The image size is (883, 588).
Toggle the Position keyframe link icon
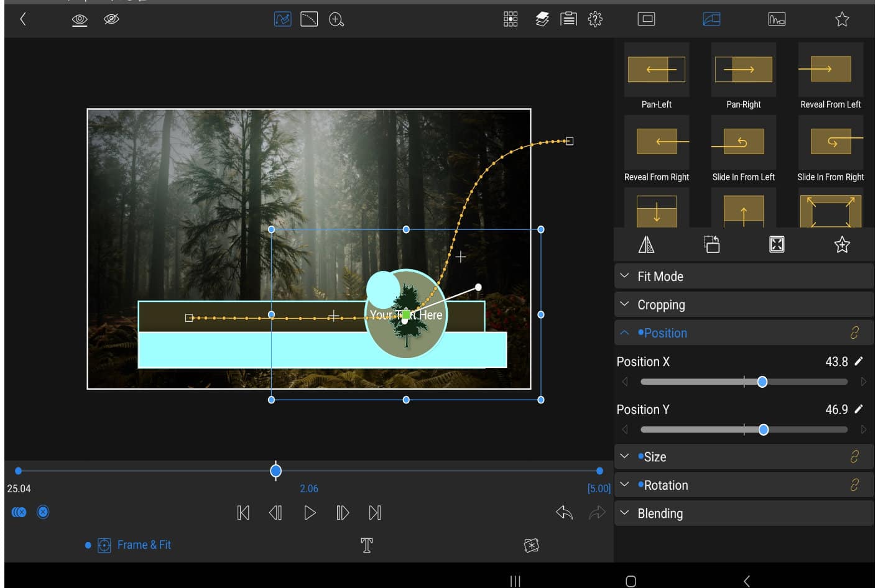[854, 333]
